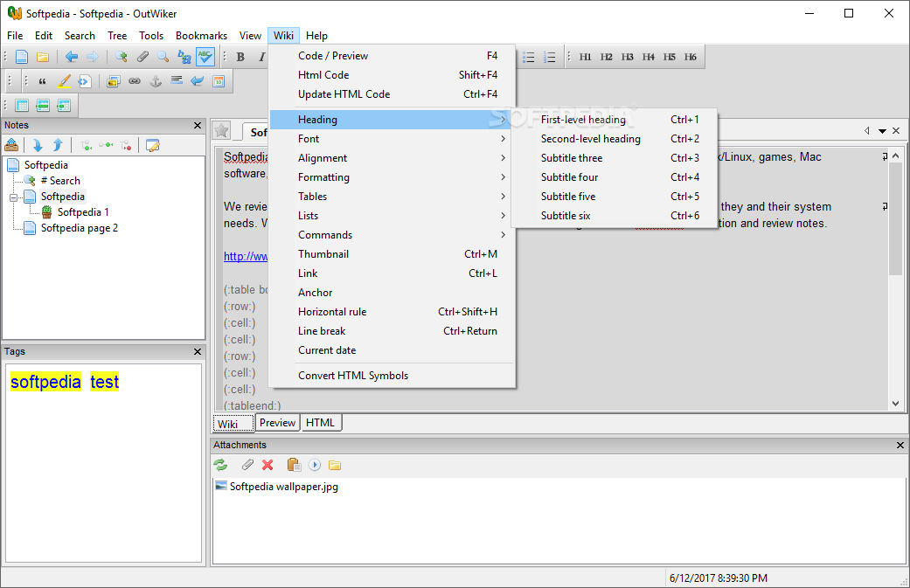Insert horizontal rule using the lines icon
The width and height of the screenshot is (910, 588).
[177, 80]
